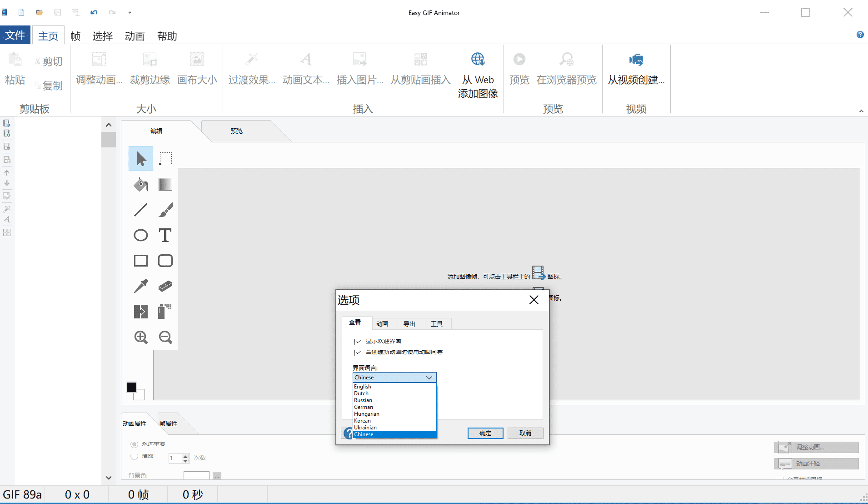
Task: Click the 取消 button
Action: pyautogui.click(x=525, y=433)
